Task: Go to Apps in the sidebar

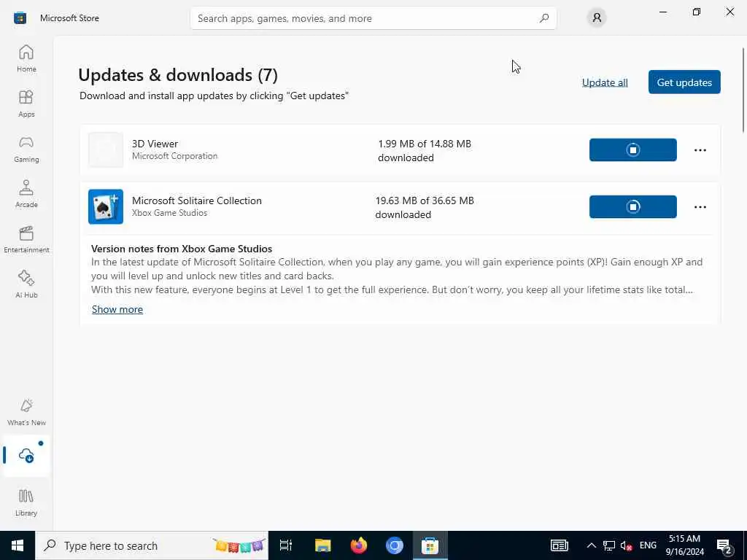Action: click(x=26, y=104)
